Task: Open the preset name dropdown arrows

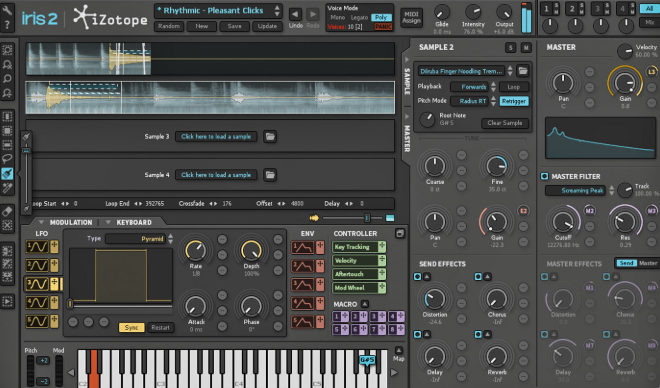Action: 277,11
